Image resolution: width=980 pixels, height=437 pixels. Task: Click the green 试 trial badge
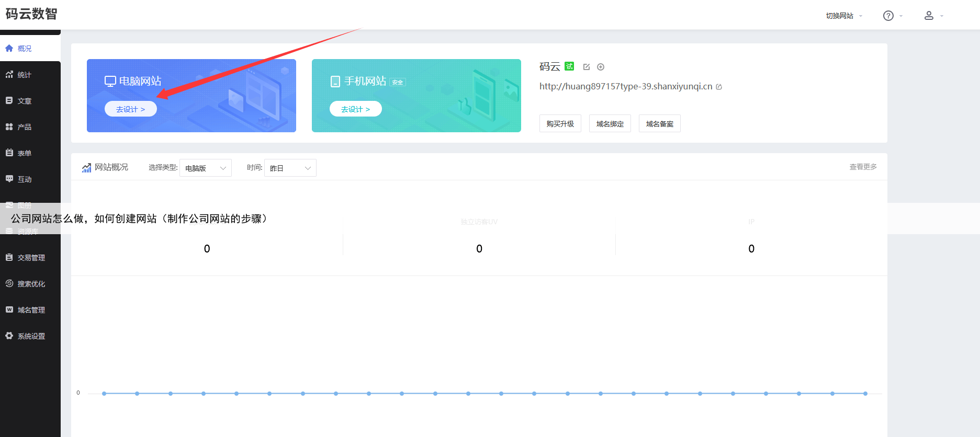pos(569,66)
